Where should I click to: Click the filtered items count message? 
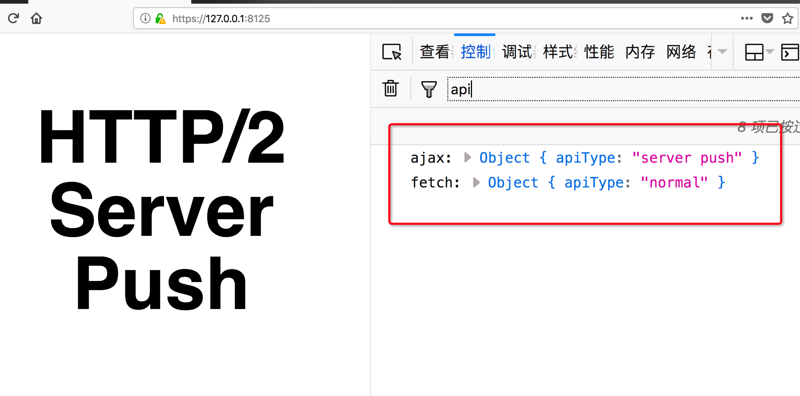[x=768, y=128]
